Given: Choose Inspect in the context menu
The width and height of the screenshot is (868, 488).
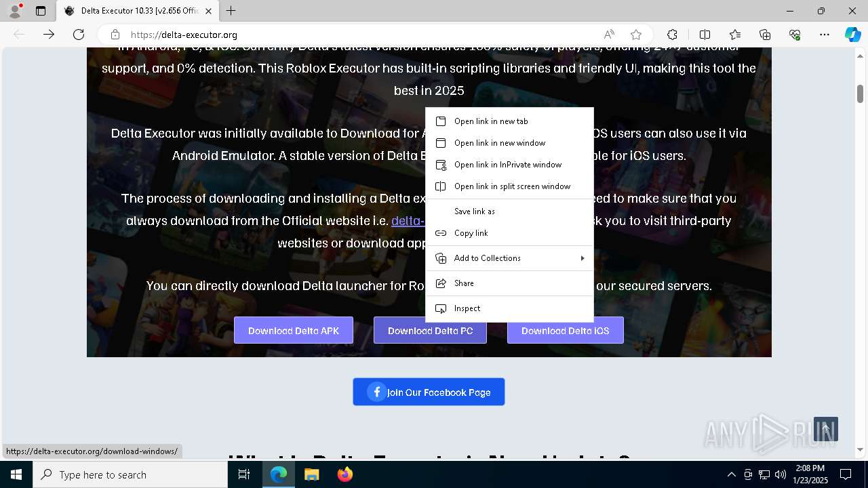Looking at the screenshot, I should [509, 308].
